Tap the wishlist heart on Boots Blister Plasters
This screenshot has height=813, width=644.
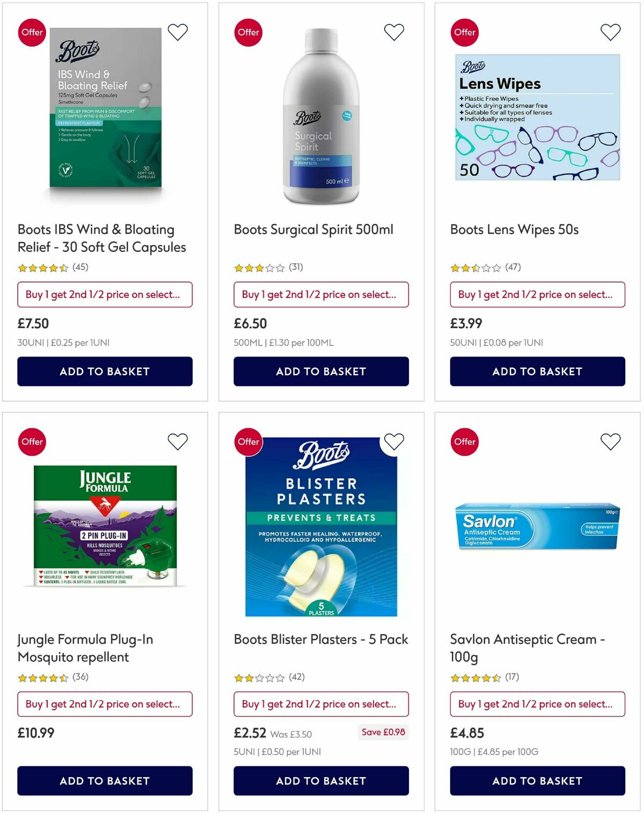tap(394, 441)
